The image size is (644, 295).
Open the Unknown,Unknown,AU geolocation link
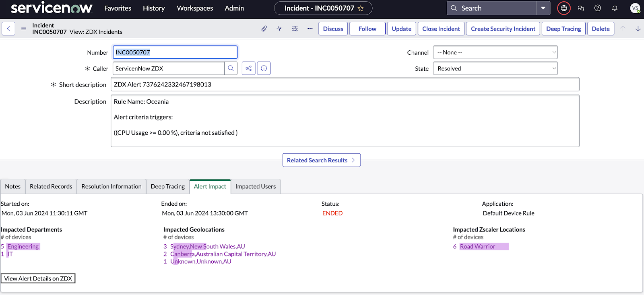(200, 261)
